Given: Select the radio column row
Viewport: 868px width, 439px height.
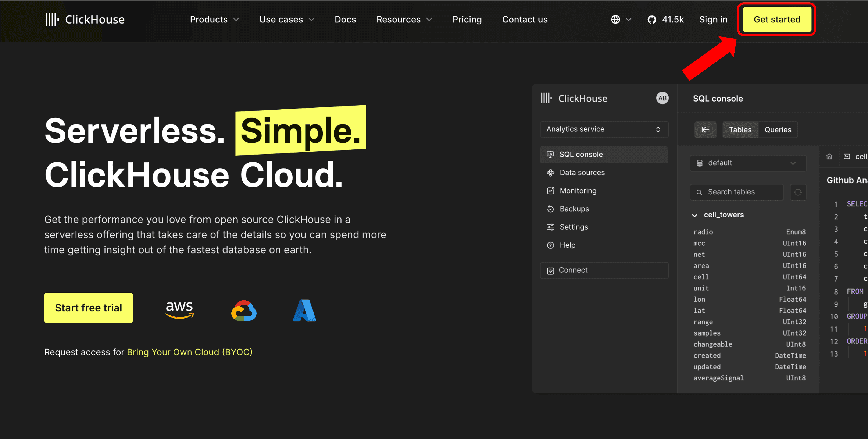Looking at the screenshot, I should click(x=749, y=232).
